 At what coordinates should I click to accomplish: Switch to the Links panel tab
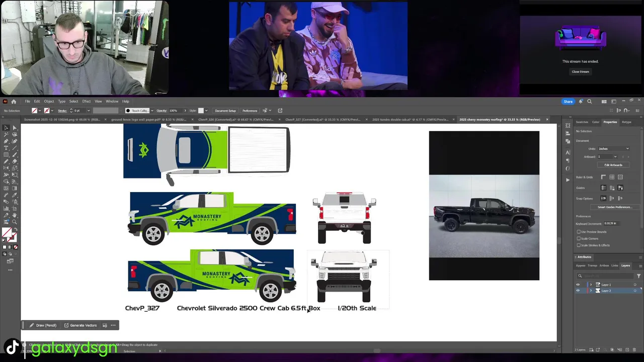[615, 265]
